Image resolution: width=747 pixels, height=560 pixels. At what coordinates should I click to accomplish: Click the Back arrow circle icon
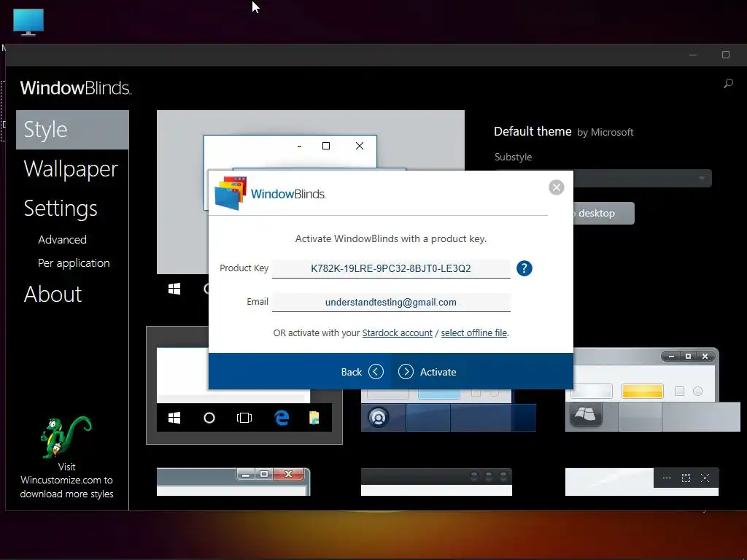point(376,371)
